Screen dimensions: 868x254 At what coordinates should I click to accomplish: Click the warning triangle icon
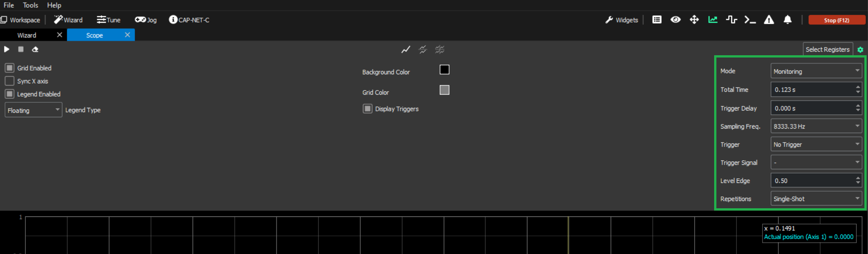coord(768,20)
